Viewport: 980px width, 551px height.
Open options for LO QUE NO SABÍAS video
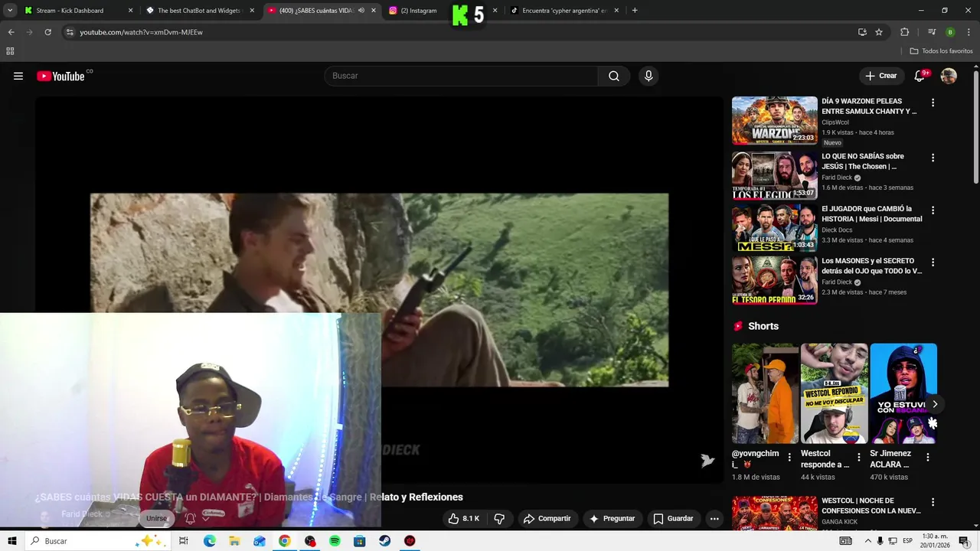tap(933, 158)
